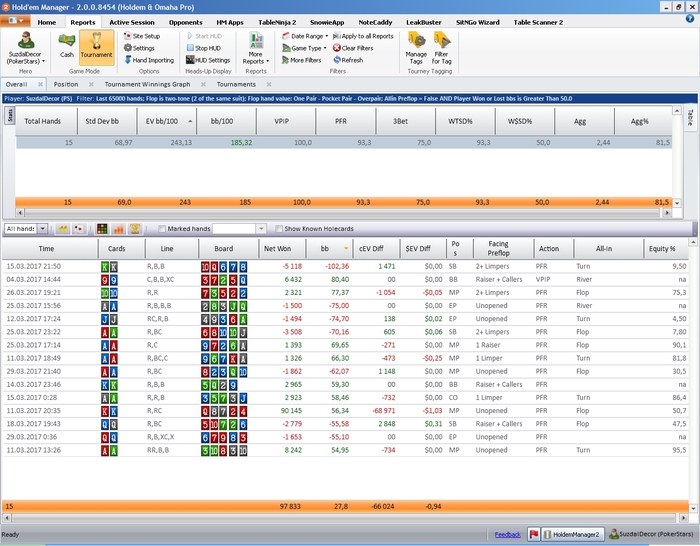Sort hands by the Equity % column
Screen dimensions: 700x546
666,249
